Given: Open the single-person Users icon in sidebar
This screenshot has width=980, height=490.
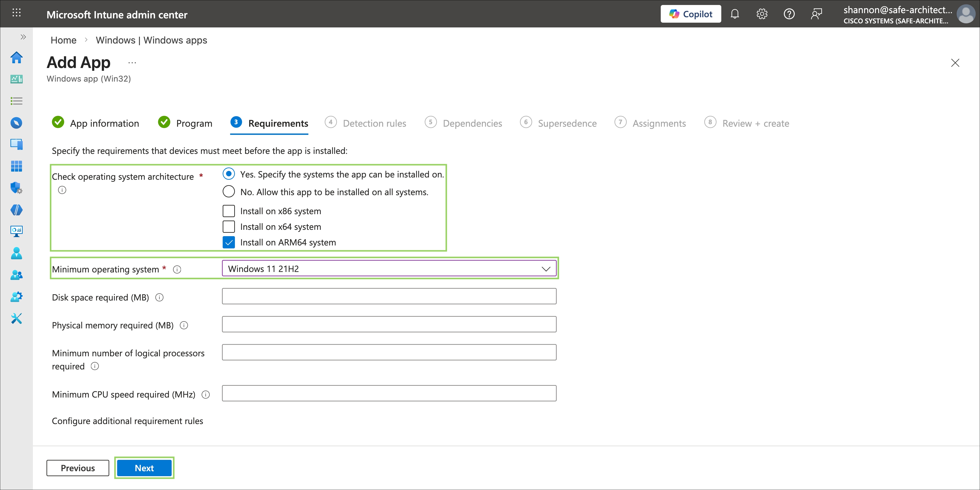Looking at the screenshot, I should point(16,253).
